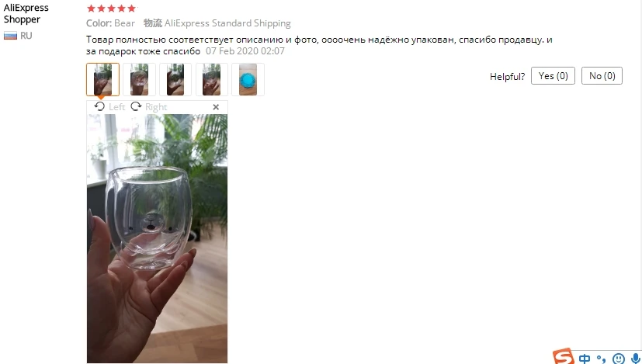Open the first review thumbnail of the glass
The width and height of the screenshot is (642, 364).
102,79
